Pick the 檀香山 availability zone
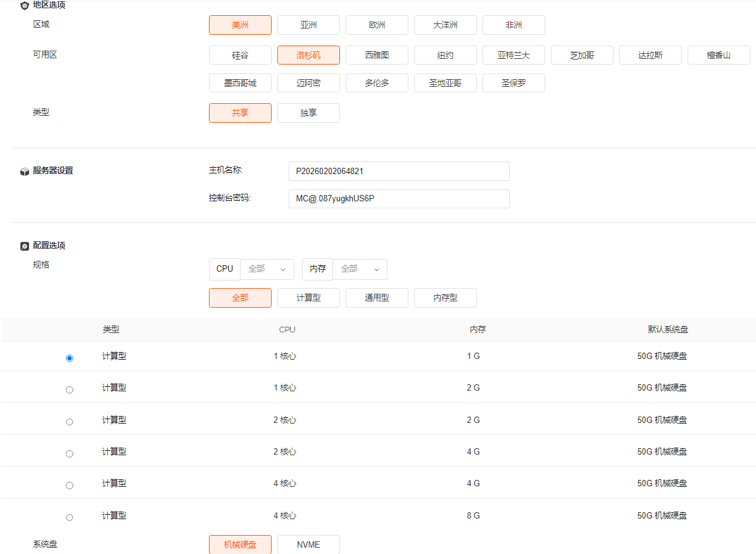Screen dimensions: 756x554 pos(719,56)
